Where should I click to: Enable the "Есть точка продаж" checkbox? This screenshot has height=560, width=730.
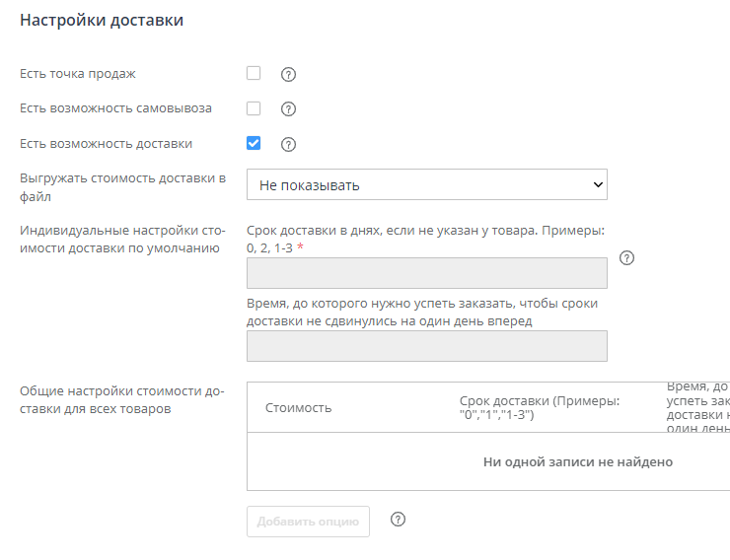254,73
